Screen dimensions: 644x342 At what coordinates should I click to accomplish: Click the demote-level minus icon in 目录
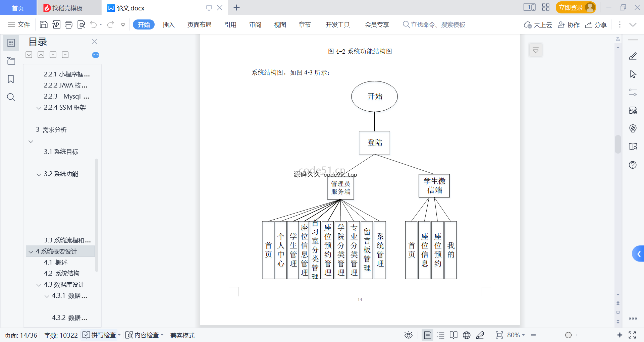tap(65, 55)
